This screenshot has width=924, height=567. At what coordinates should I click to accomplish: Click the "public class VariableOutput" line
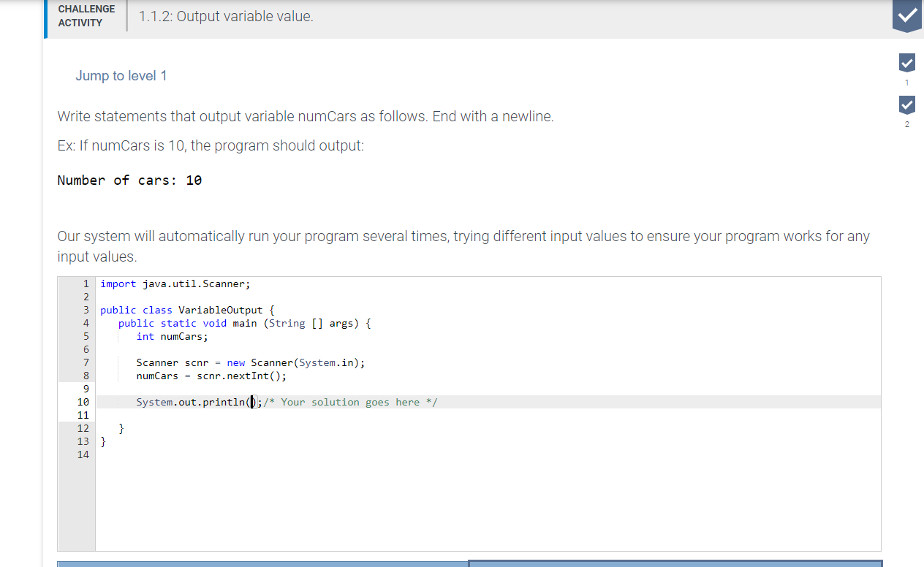point(187,310)
